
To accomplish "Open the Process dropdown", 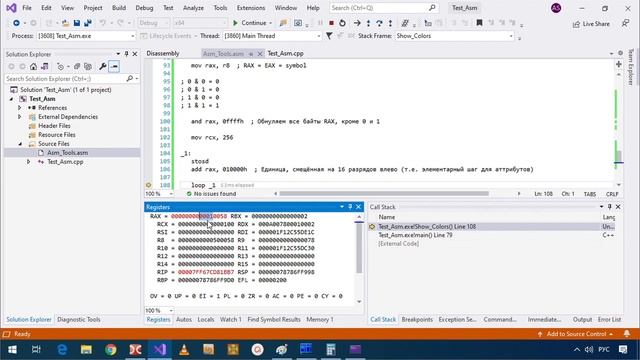I will coord(133,36).
